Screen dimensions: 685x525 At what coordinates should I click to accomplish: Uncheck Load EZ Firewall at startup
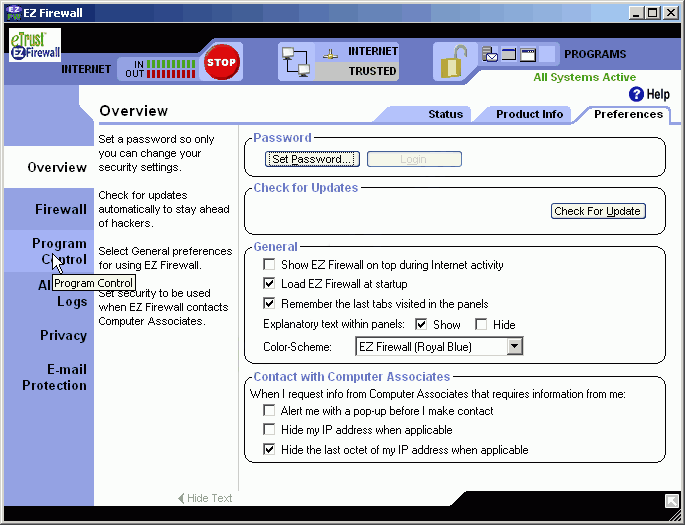coord(269,284)
